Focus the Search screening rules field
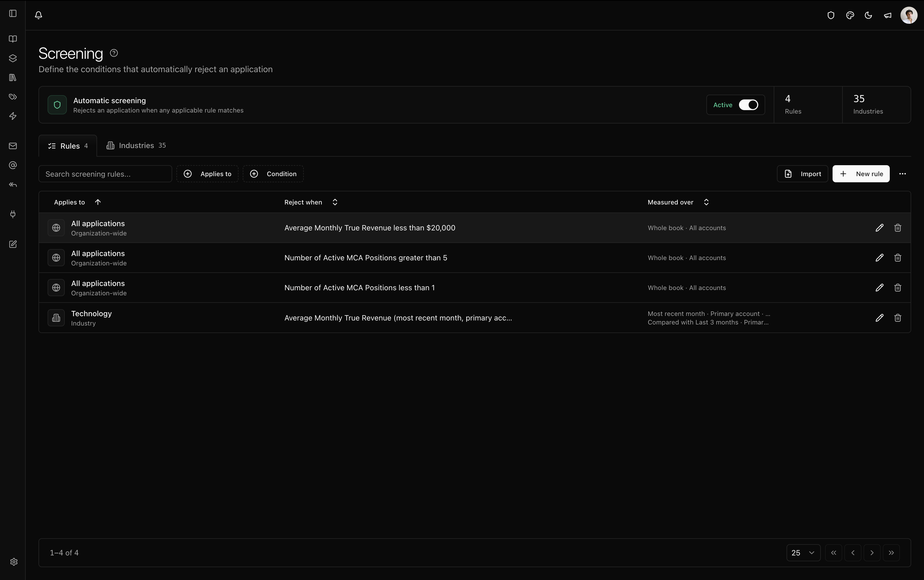 [105, 174]
